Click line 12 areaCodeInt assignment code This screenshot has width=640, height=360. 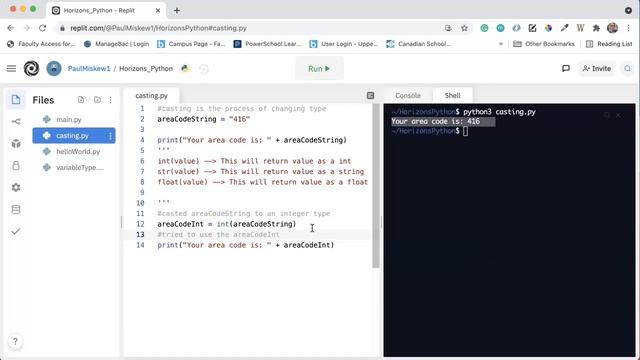click(x=227, y=224)
